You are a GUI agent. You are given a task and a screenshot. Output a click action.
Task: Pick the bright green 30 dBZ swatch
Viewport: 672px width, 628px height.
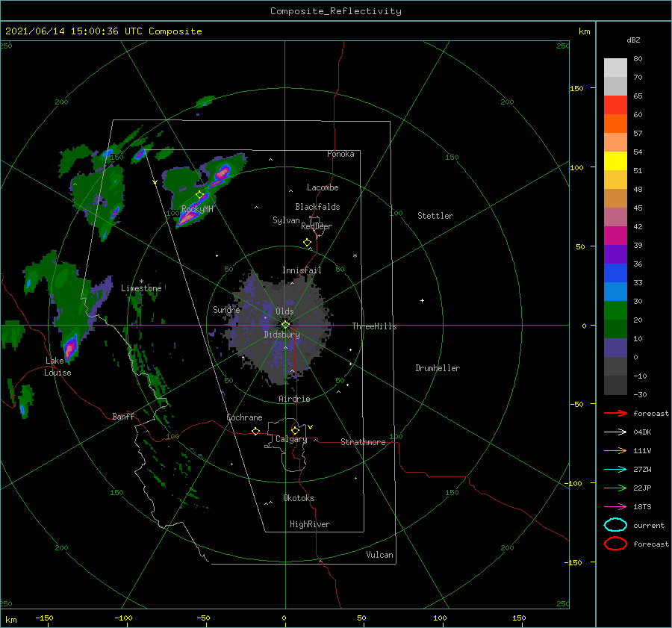[x=615, y=311]
